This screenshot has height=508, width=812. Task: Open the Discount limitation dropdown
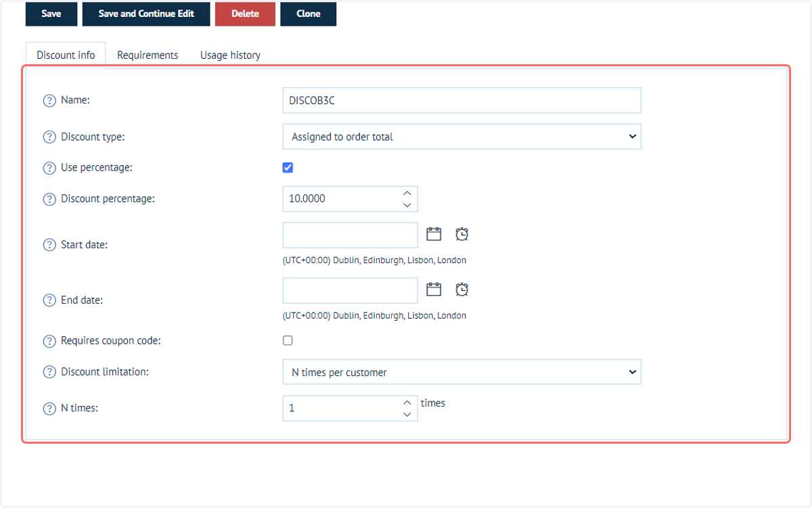coord(461,372)
